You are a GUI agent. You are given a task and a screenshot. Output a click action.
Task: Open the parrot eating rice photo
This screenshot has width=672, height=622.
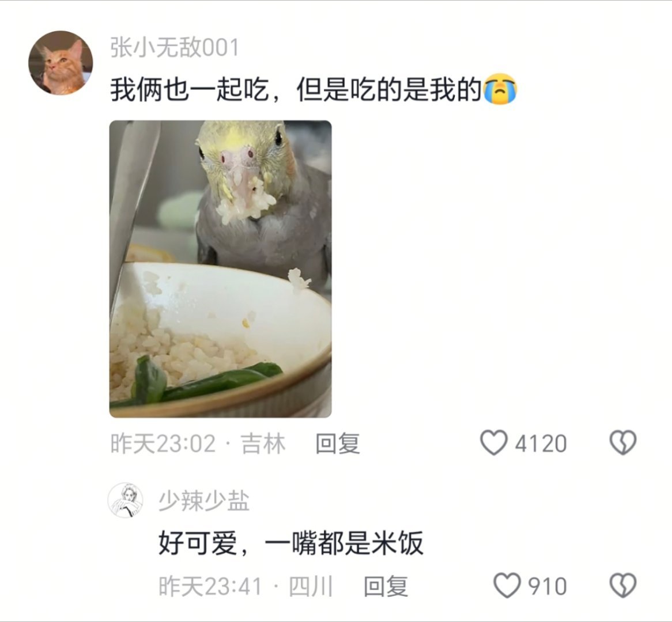pyautogui.click(x=220, y=269)
